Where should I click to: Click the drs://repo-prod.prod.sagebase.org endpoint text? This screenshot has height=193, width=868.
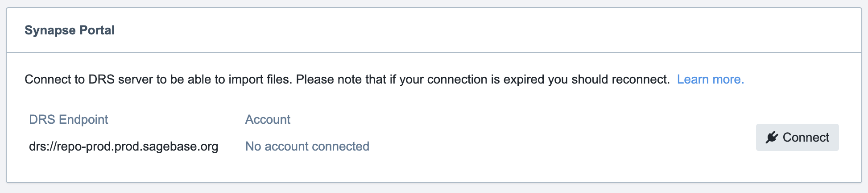point(124,147)
